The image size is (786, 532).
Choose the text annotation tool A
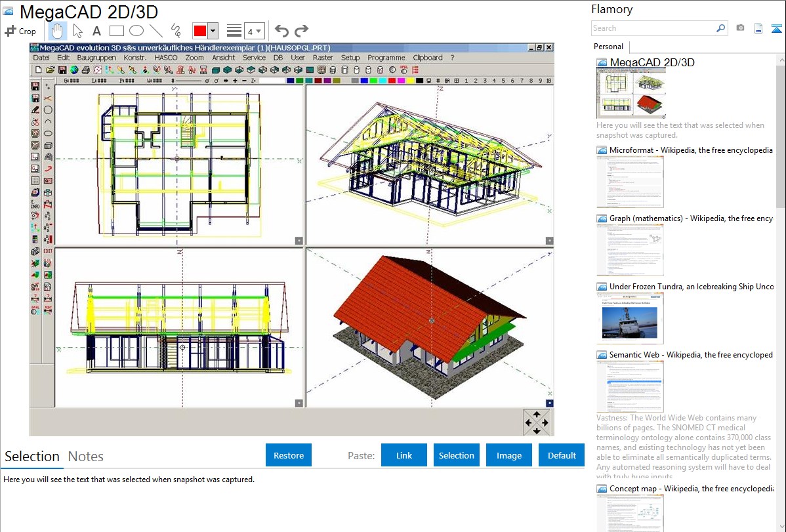[x=96, y=31]
